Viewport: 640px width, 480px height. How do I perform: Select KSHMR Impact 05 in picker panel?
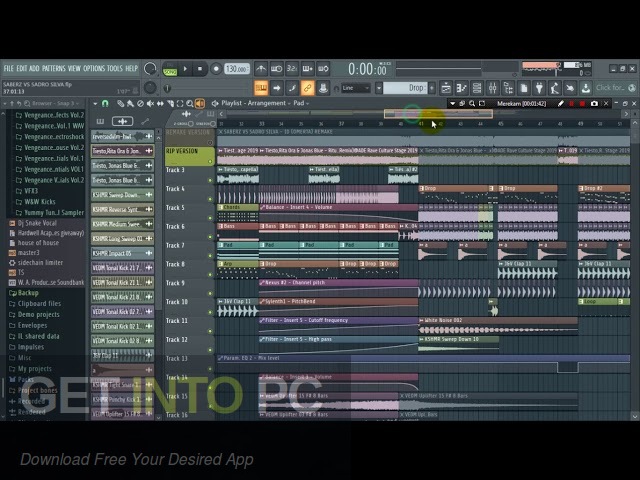(122, 253)
